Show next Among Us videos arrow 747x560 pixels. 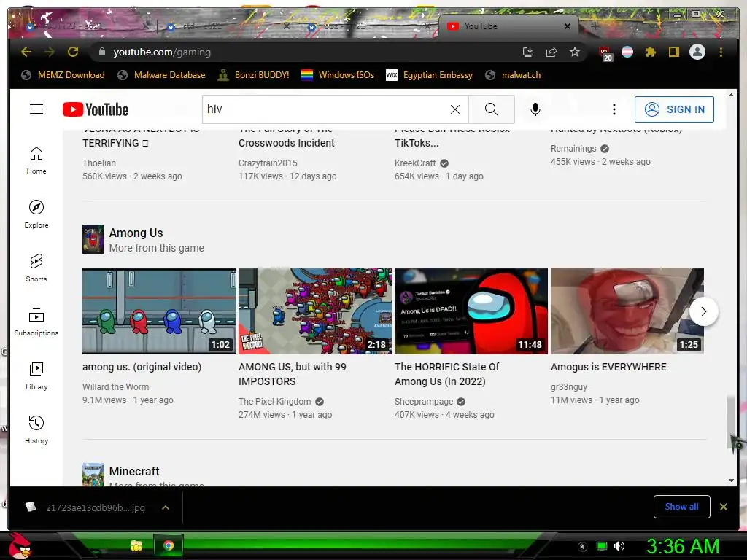coord(704,311)
